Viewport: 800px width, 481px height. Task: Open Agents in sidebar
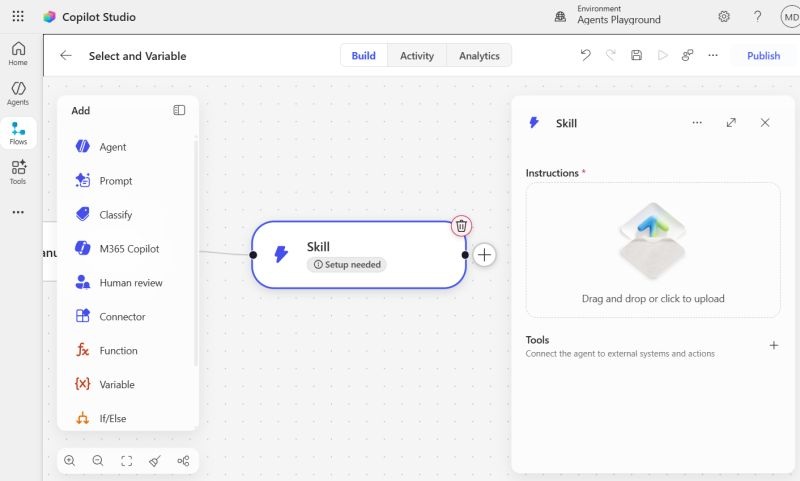[18, 93]
